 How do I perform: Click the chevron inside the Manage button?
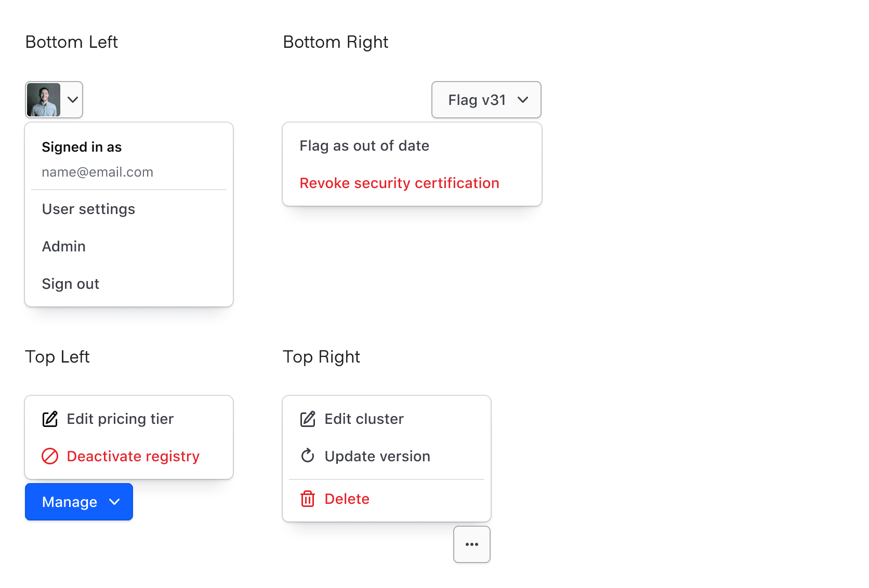pyautogui.click(x=115, y=502)
